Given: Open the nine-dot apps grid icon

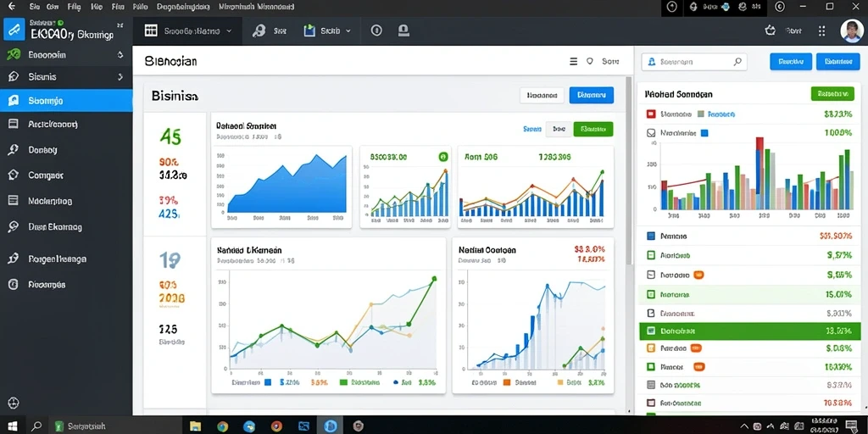Looking at the screenshot, I should click(821, 31).
